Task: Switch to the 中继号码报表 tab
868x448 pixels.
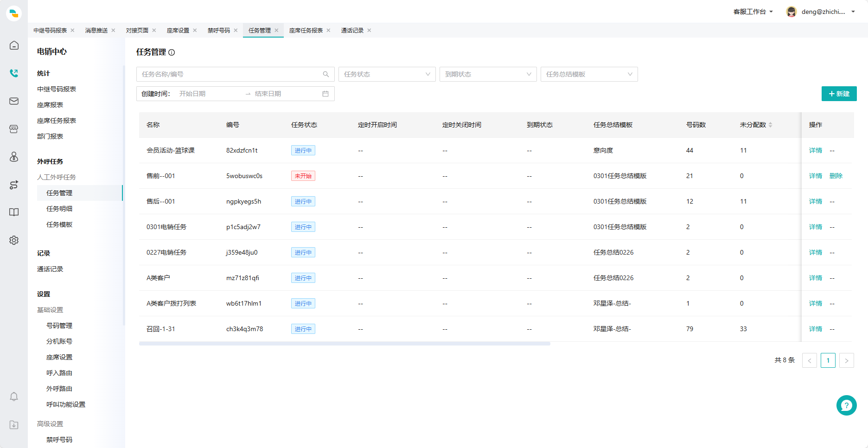Action: (50, 30)
